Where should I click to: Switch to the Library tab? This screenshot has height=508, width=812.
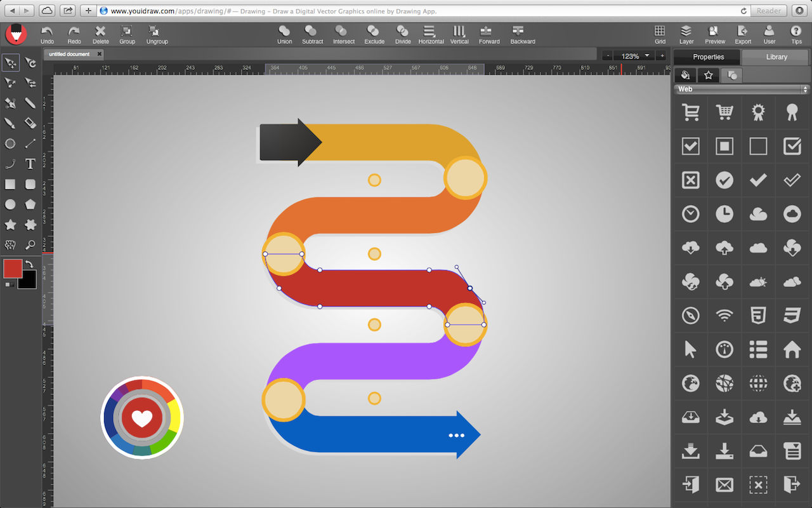775,57
